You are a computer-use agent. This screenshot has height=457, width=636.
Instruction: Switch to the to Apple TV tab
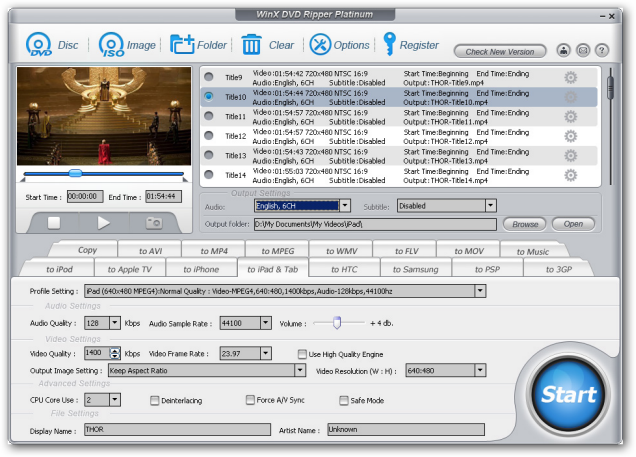130,269
